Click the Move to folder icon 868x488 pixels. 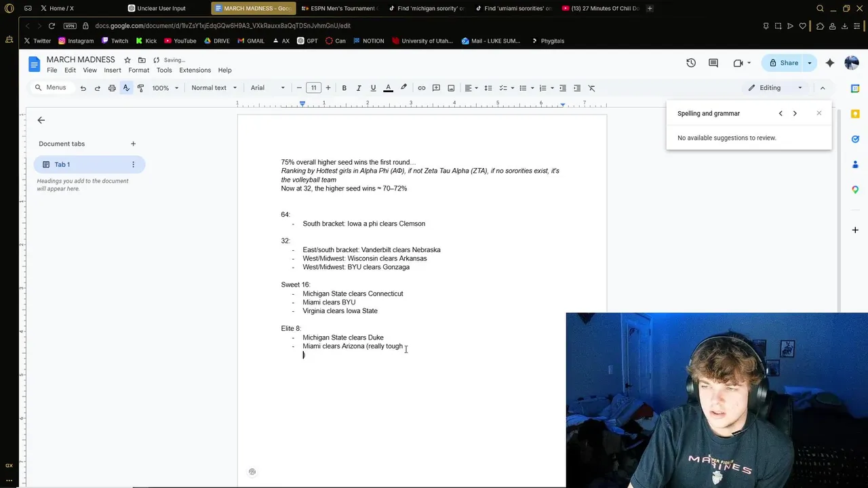tap(142, 60)
